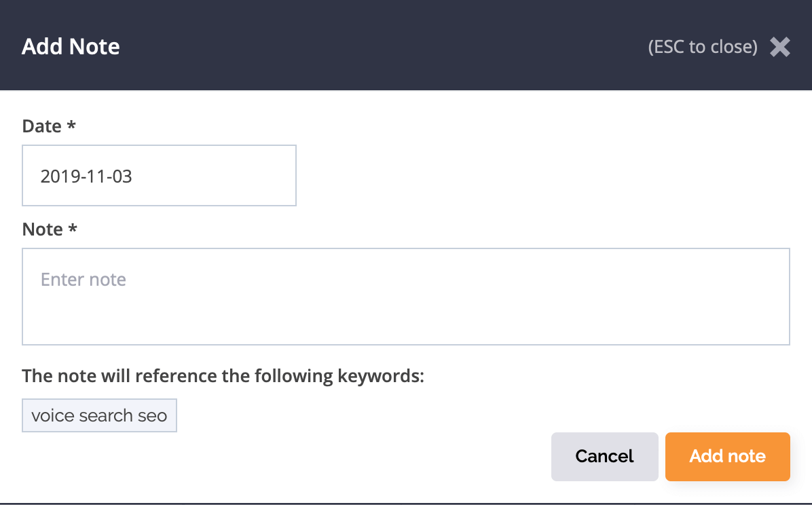The image size is (812, 505).
Task: Click the keywords reference description text
Action: tap(223, 376)
